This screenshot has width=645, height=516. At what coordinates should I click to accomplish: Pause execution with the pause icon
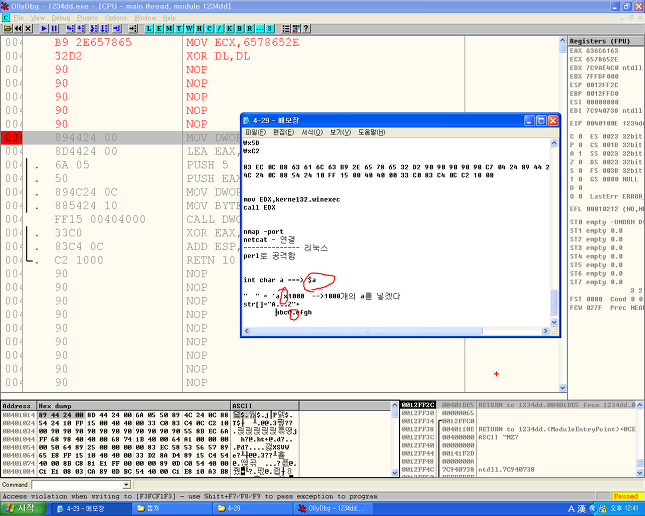(x=54, y=28)
